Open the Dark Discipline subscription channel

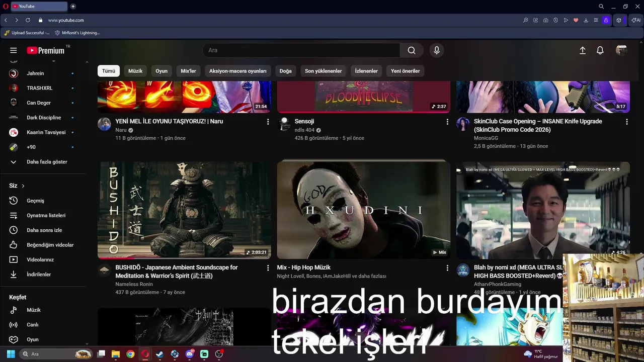(43, 118)
